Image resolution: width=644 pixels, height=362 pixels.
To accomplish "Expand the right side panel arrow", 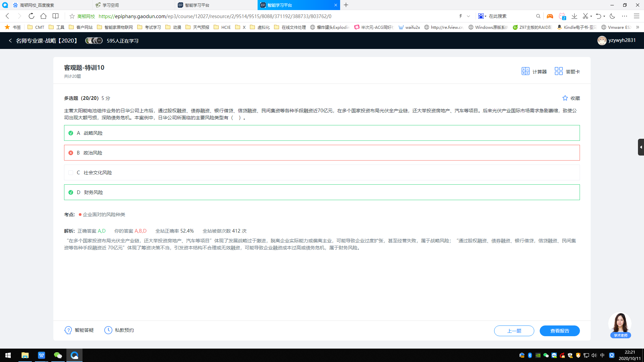I will click(x=641, y=147).
